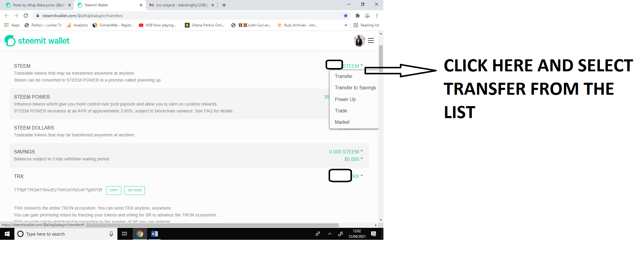Open Task View on the taskbar
Viewport: 644px width, 262px height.
point(125,234)
